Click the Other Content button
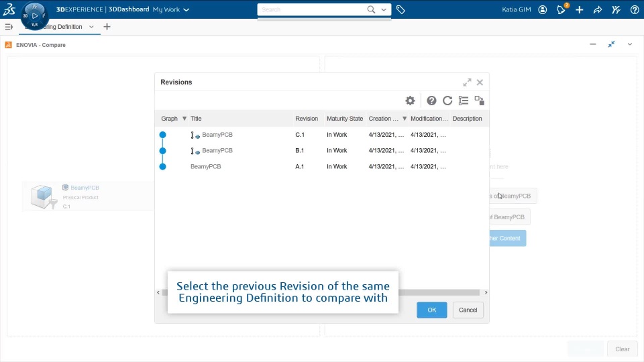644x362 pixels. [508, 238]
